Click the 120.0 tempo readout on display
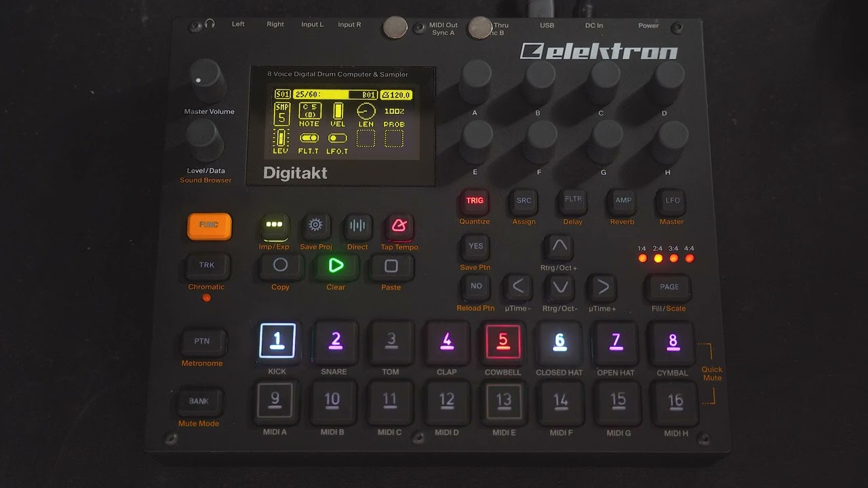 [x=397, y=95]
